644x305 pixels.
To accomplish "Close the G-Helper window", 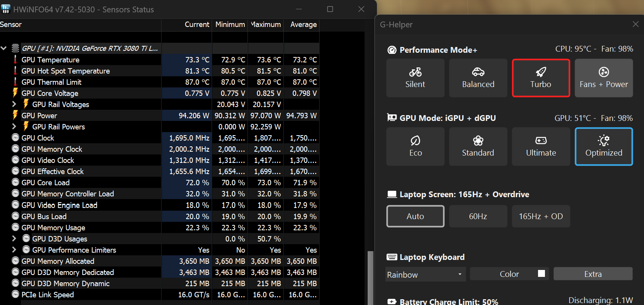I will point(636,24).
